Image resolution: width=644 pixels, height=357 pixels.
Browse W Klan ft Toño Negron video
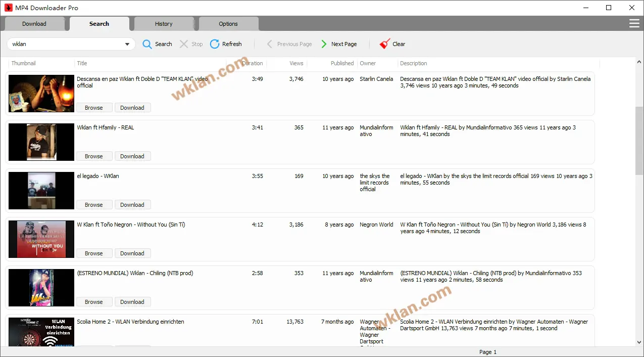click(94, 253)
